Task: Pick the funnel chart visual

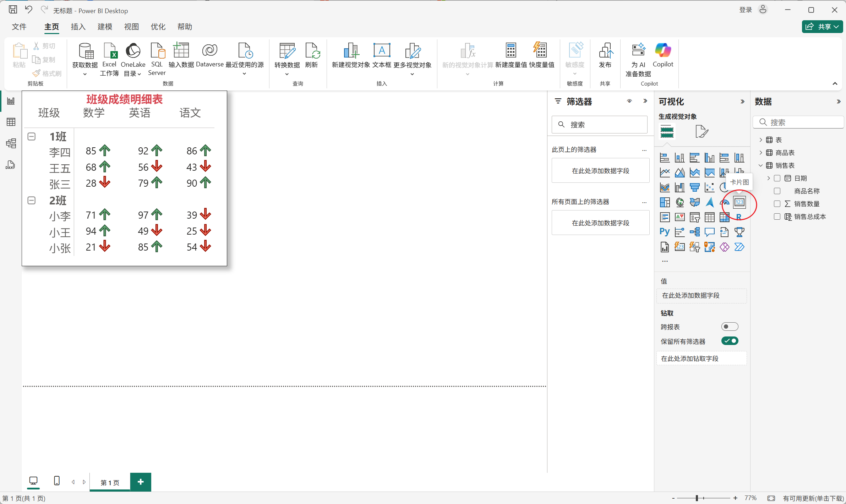Action: point(694,187)
